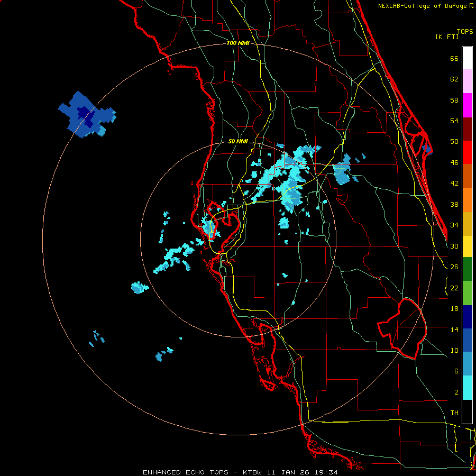Choose the light green legend swatch
Image resolution: width=476 pixels, height=476 pixels.
pyautogui.click(x=467, y=293)
